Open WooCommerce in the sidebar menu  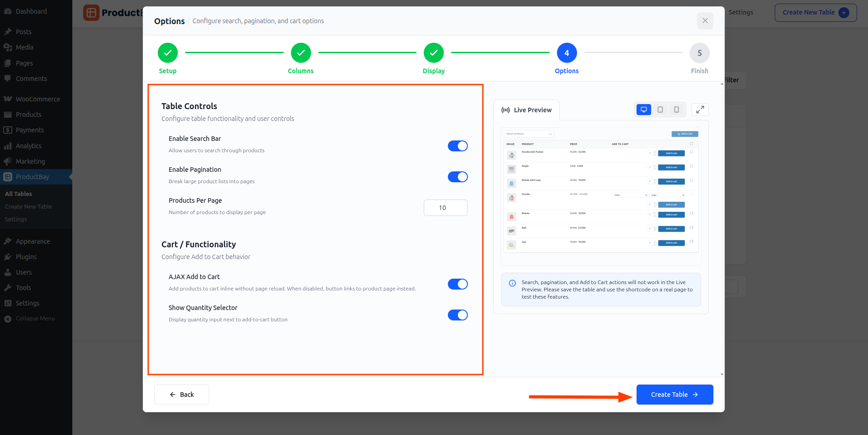(38, 99)
